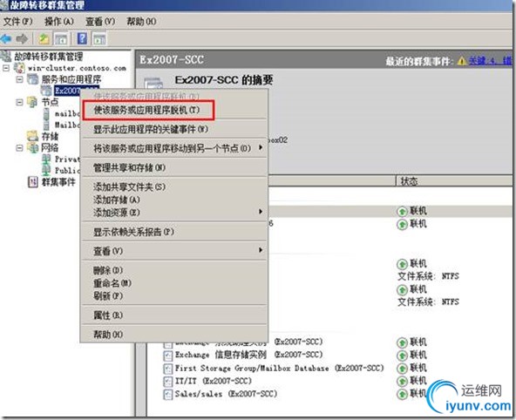Choose 帮助(H) at context menu bottom
The height and width of the screenshot is (420, 516).
108,335
